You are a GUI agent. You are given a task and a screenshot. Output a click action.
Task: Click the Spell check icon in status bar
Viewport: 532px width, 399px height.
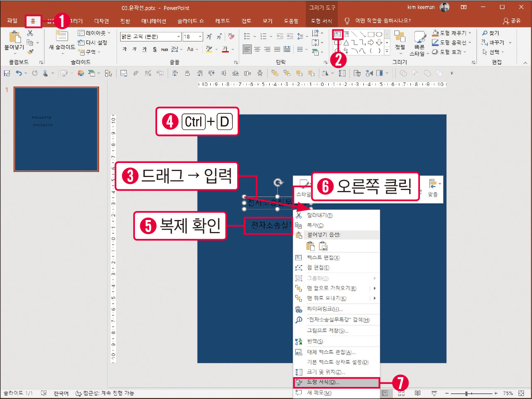[44, 393]
